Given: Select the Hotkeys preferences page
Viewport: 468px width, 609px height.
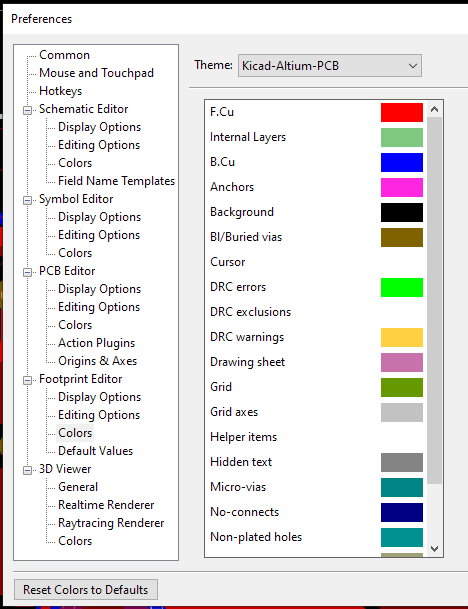Looking at the screenshot, I should coord(61,91).
